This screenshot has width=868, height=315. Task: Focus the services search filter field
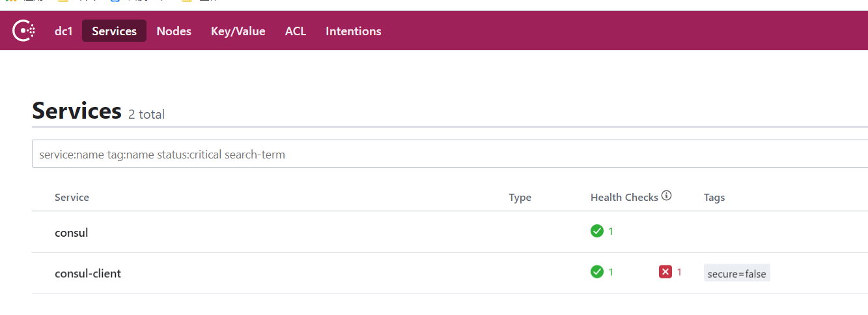(450, 154)
